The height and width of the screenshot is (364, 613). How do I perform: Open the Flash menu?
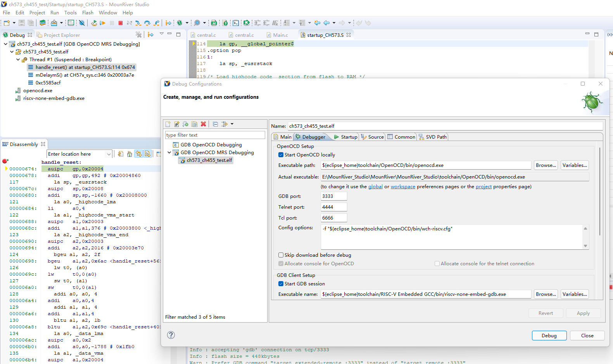click(x=88, y=12)
